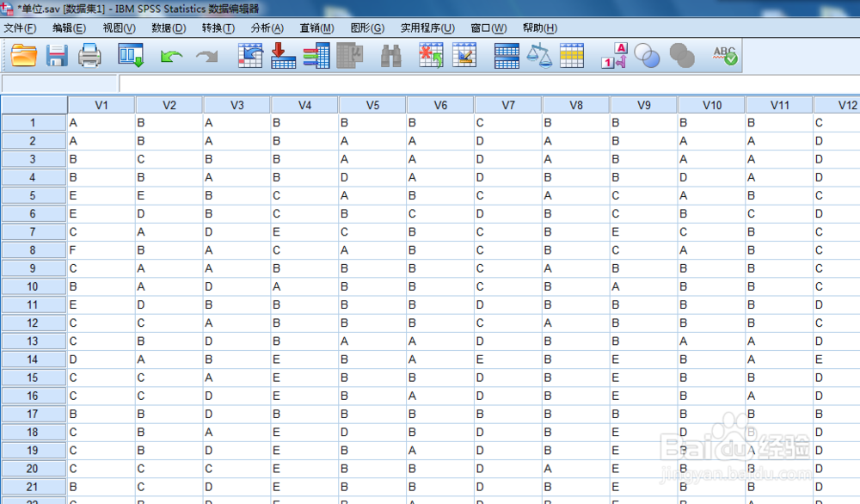Screen dimensions: 860x504
Task: Select row header 14
Action: click(x=34, y=360)
